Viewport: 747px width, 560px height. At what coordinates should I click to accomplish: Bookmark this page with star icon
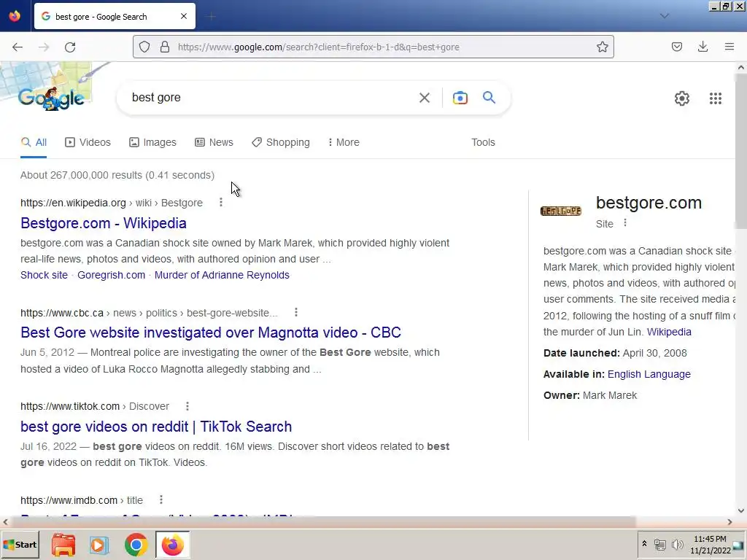(x=602, y=47)
